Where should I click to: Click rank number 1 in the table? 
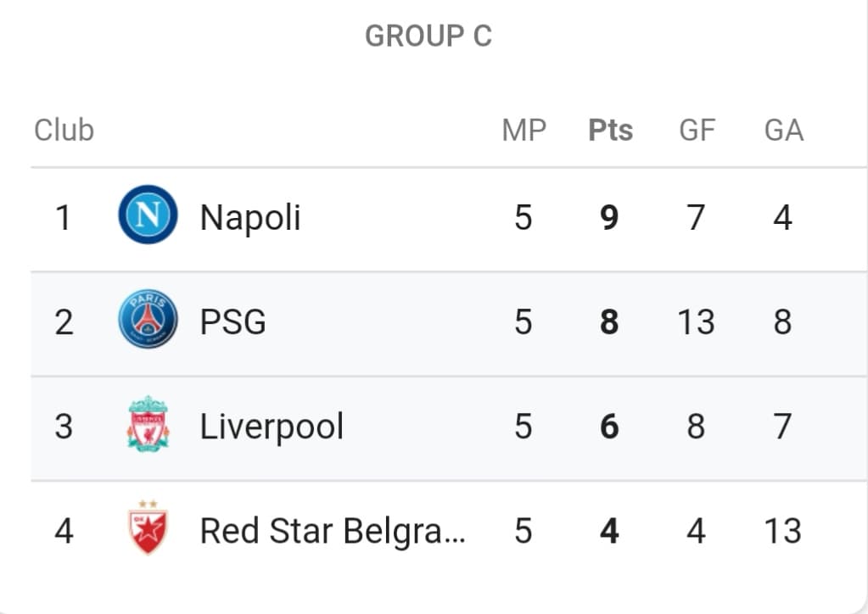(x=63, y=217)
